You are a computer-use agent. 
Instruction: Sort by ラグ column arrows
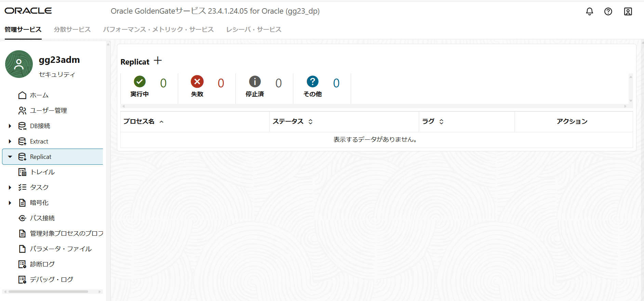[x=441, y=122]
